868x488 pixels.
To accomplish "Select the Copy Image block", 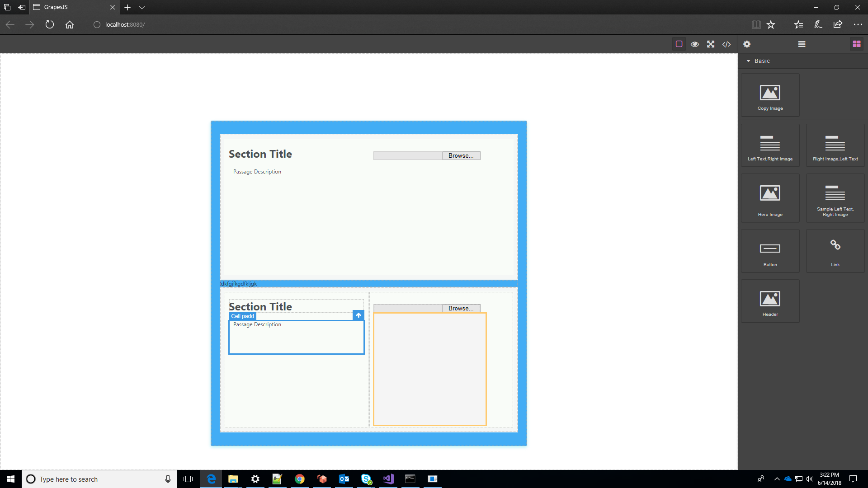I will click(770, 95).
